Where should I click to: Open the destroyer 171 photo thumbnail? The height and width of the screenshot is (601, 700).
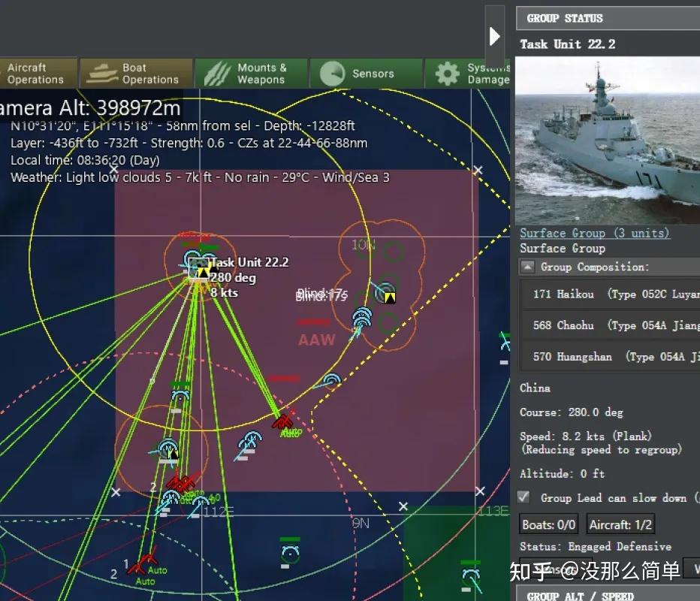coord(607,140)
